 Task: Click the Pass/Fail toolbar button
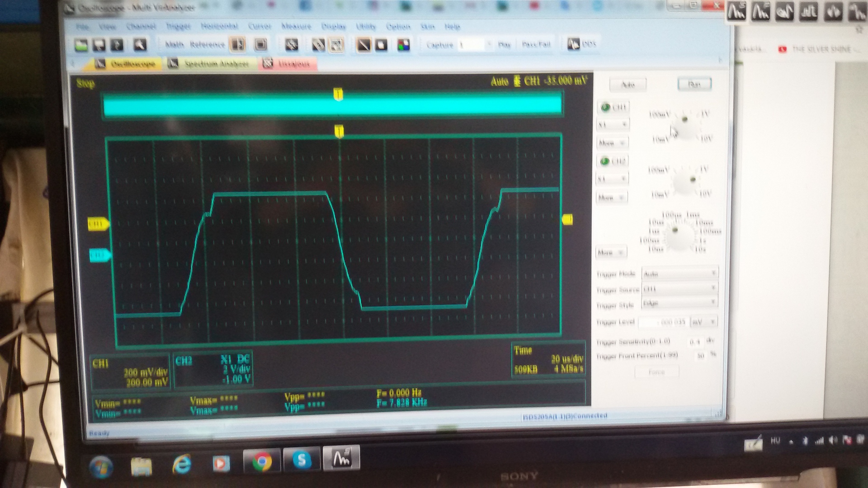[536, 44]
